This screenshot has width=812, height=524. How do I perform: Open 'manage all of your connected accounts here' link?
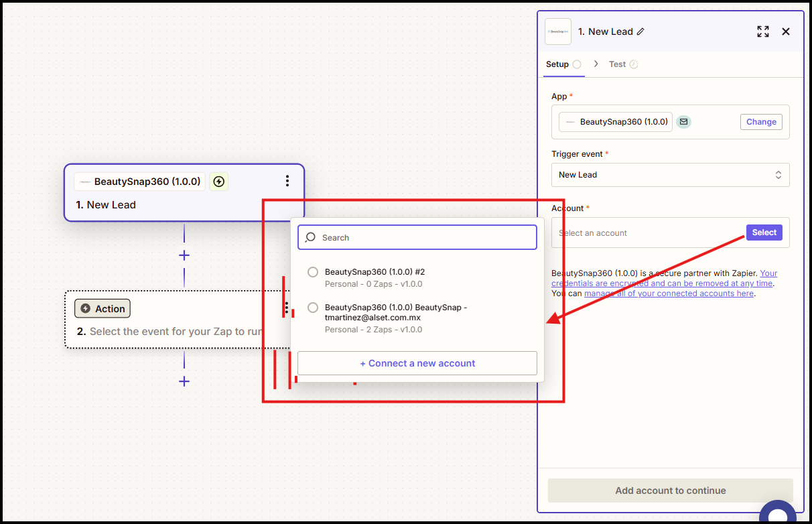(669, 293)
